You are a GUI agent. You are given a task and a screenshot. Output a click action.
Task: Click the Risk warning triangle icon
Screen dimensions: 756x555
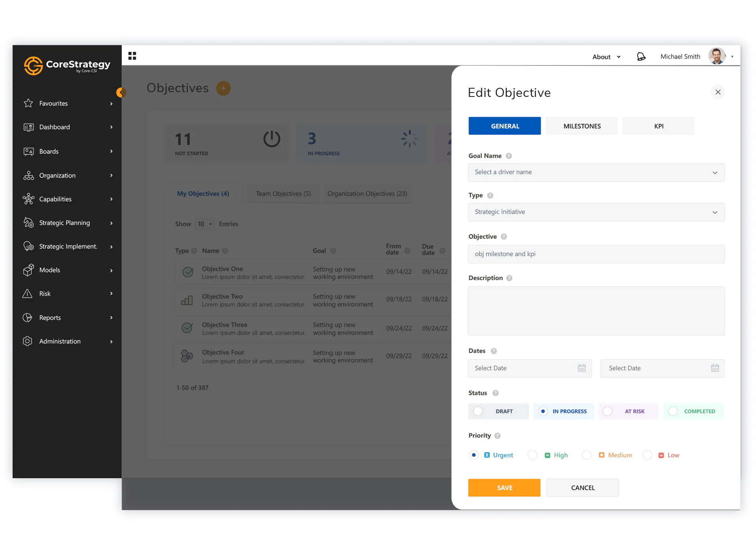click(28, 294)
